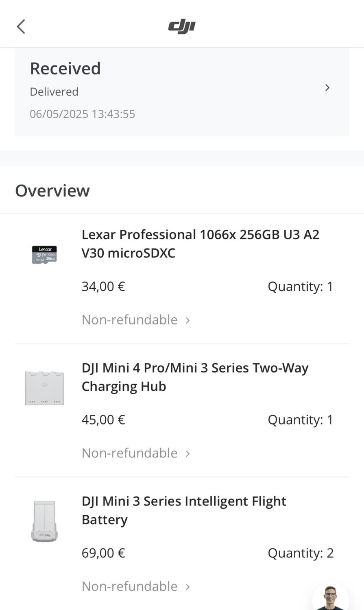Screen dimensions: 364x610
Task: Open Lexar Professional 1066x 256GB title
Action: pos(200,244)
